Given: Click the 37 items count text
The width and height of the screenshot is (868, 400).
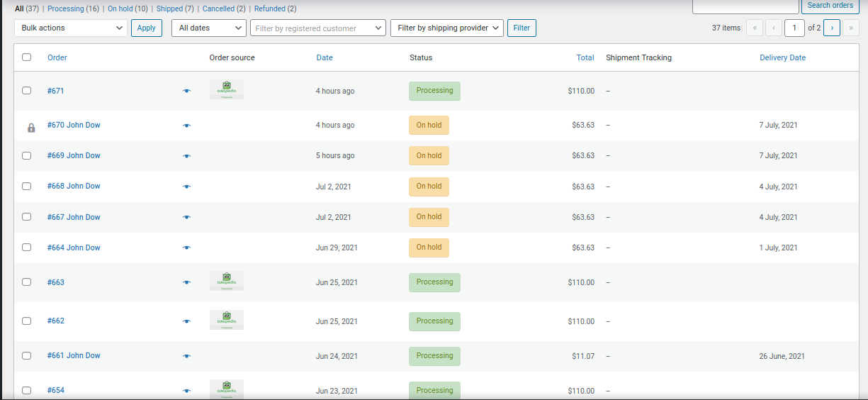Looking at the screenshot, I should pyautogui.click(x=726, y=28).
